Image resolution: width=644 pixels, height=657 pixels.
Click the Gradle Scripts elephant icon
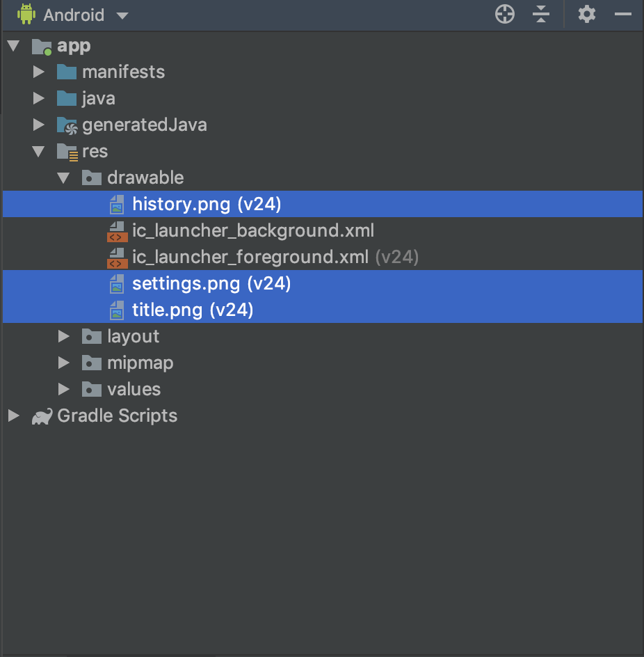[42, 416]
